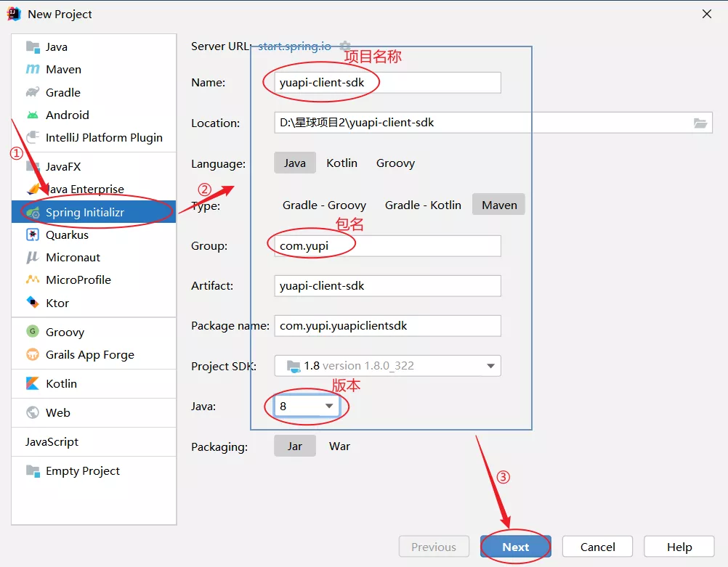Click the Next button
Screen dimensions: 728x567
coord(515,547)
